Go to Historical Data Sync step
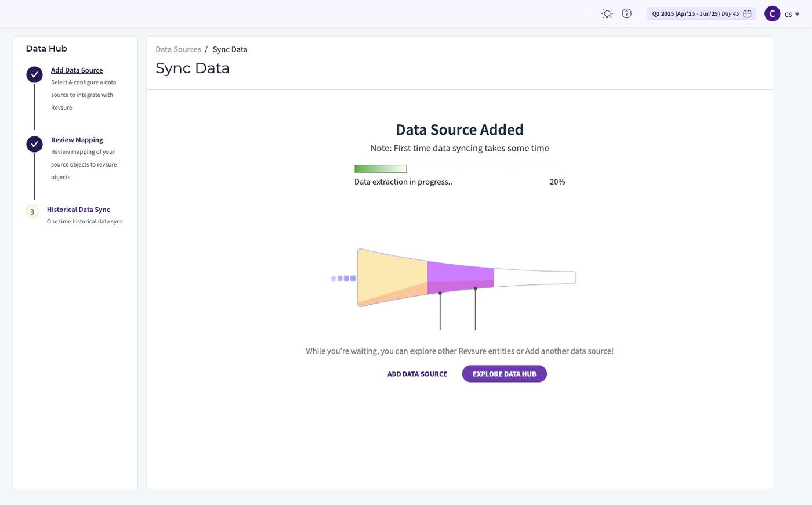Image resolution: width=812 pixels, height=505 pixels. point(78,210)
